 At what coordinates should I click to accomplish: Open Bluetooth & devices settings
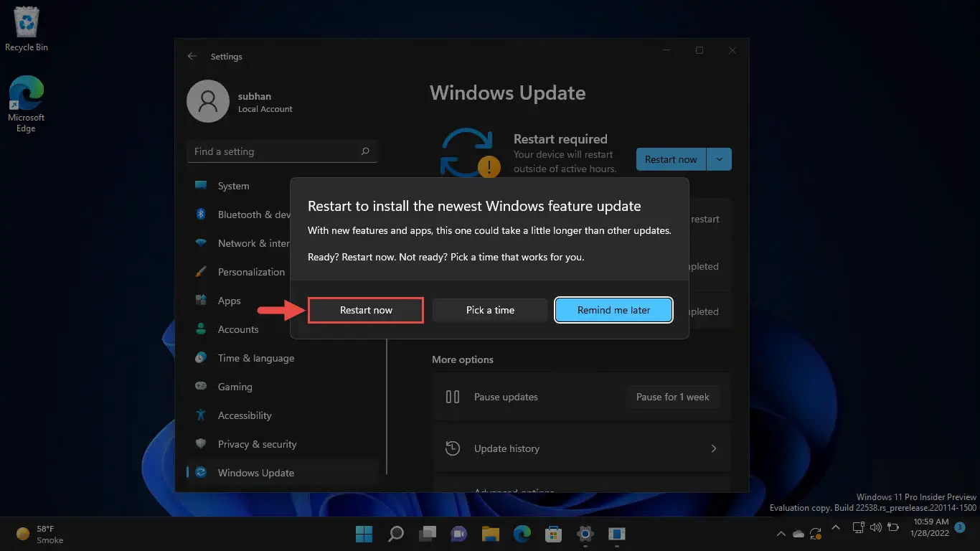pos(238,215)
